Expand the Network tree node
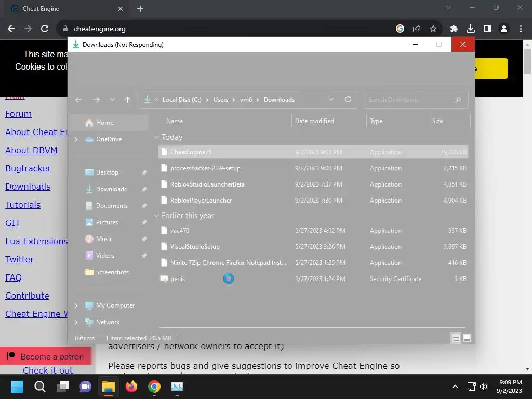 click(x=76, y=322)
